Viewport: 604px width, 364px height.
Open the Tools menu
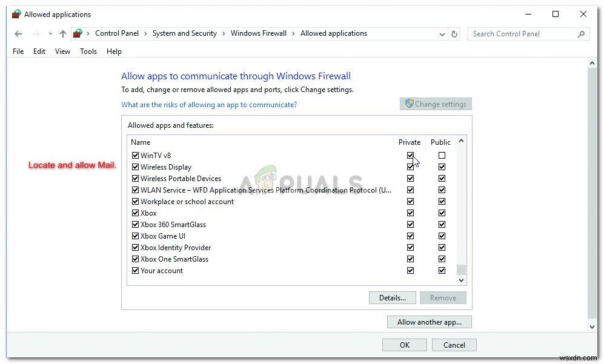(x=88, y=51)
